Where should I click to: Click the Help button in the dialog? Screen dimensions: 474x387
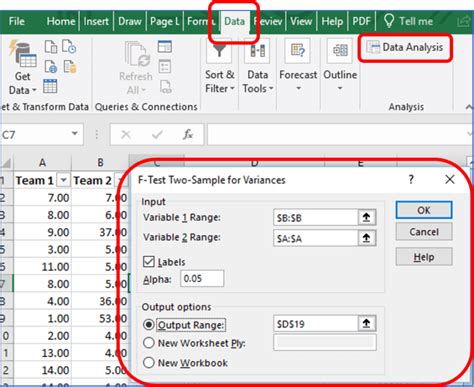coord(424,257)
